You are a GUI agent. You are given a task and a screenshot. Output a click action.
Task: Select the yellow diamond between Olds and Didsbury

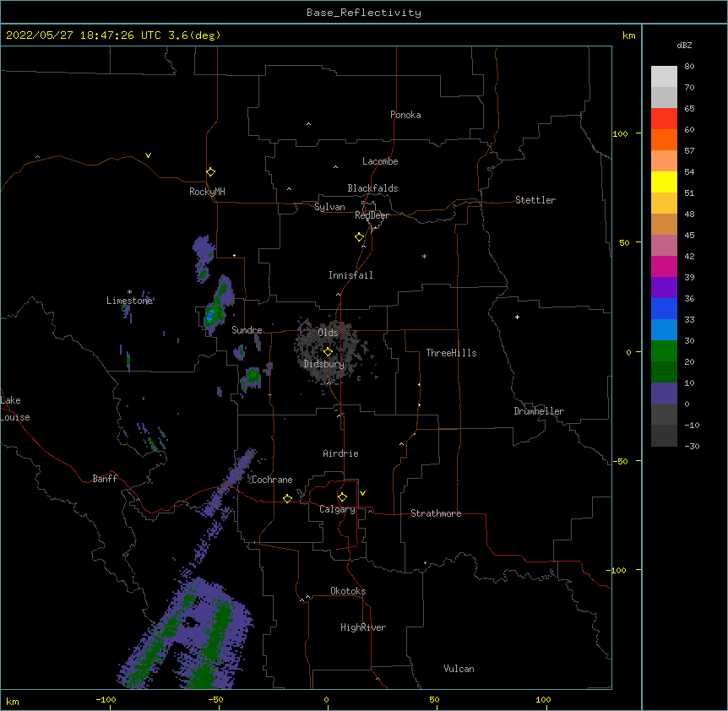[328, 352]
